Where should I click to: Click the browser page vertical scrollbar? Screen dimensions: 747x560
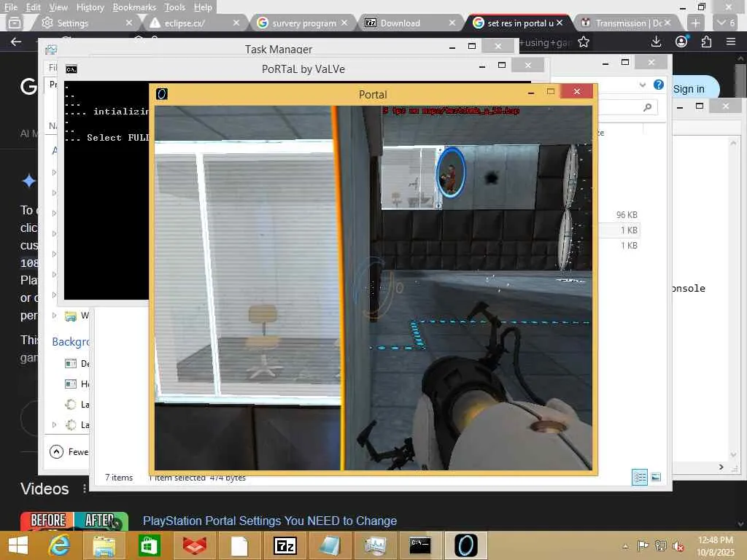[x=740, y=81]
